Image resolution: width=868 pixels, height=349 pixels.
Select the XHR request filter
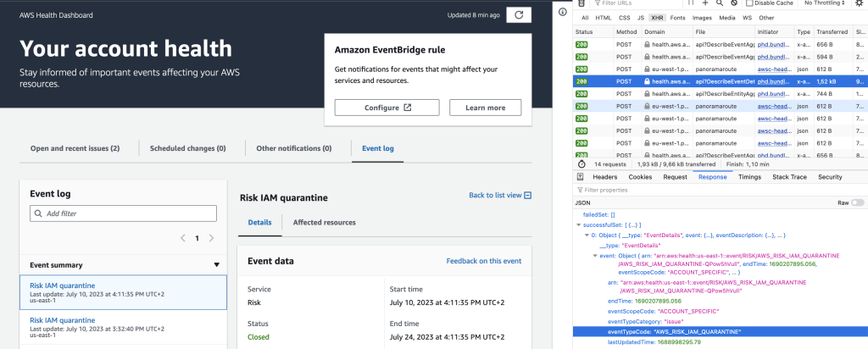point(657,18)
